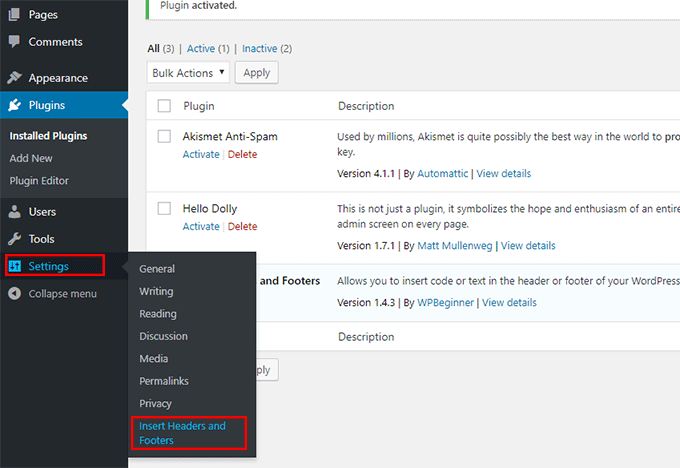Open the WPBeginner author link

(x=445, y=303)
